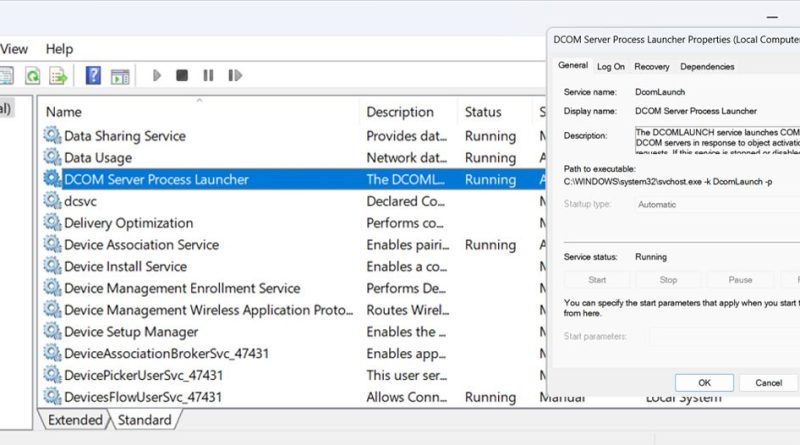The width and height of the screenshot is (800, 445).
Task: Sort by the Status column header
Action: tap(496, 112)
